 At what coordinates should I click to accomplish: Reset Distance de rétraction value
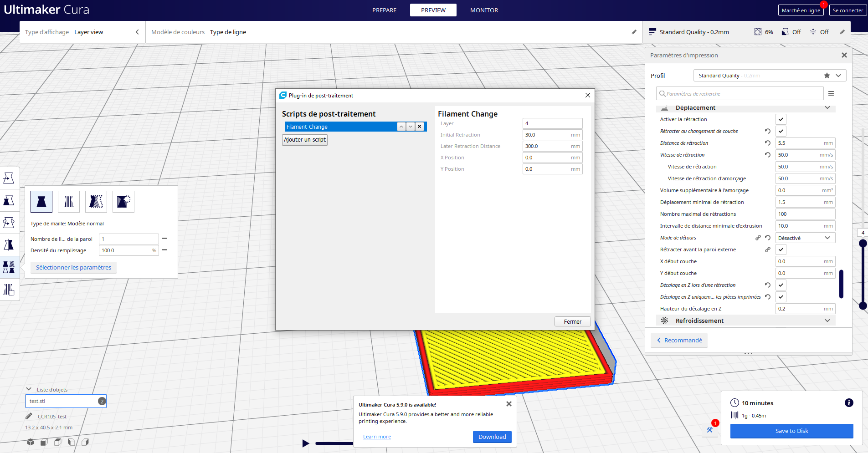click(768, 143)
